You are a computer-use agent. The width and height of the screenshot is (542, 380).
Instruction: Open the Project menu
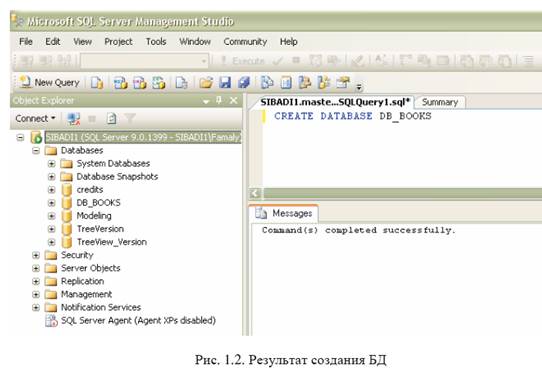[x=118, y=42]
